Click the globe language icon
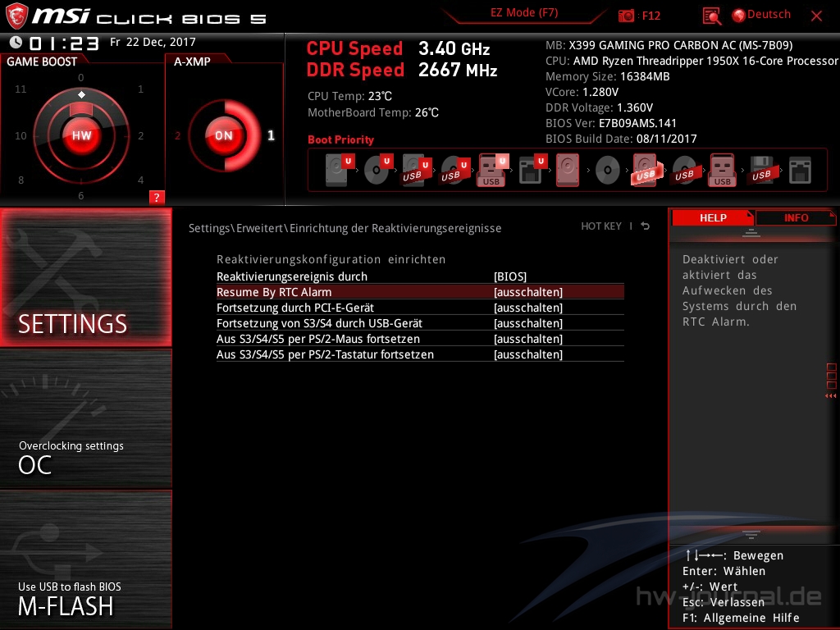Viewport: 840px width, 630px height. (739, 16)
